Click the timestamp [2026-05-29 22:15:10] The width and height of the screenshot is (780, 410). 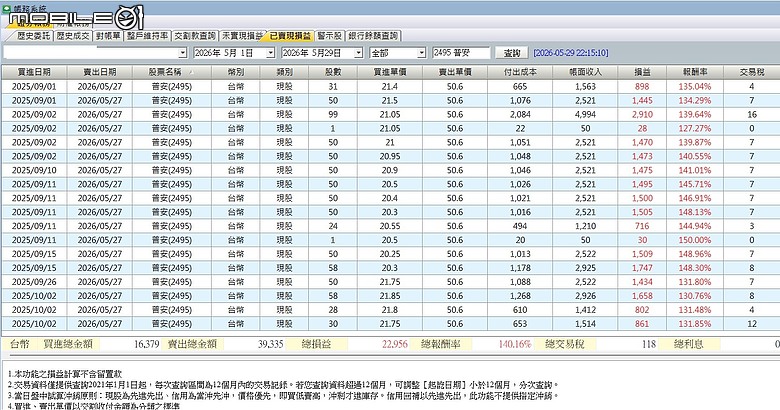click(571, 53)
